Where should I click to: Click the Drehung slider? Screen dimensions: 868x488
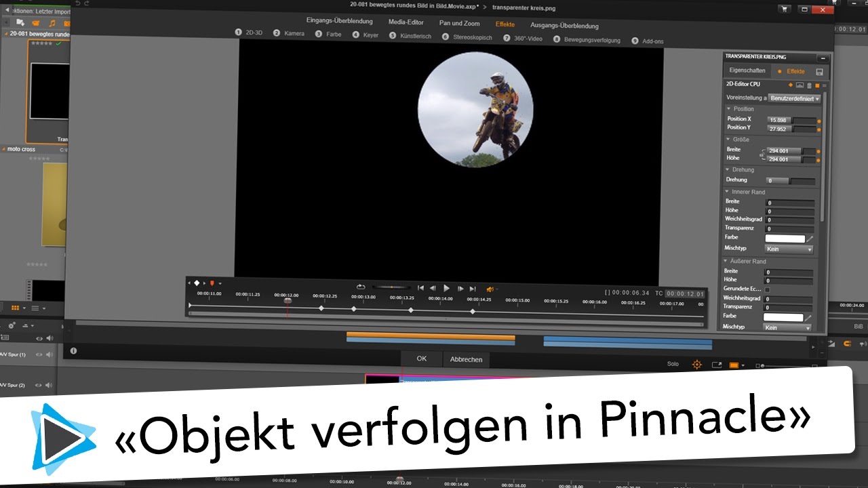pos(791,181)
